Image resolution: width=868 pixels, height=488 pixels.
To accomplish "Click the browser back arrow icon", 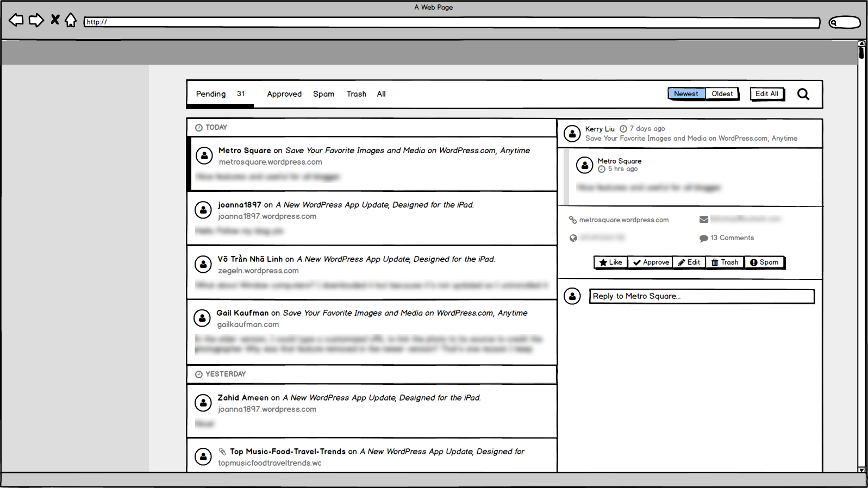I will point(16,21).
